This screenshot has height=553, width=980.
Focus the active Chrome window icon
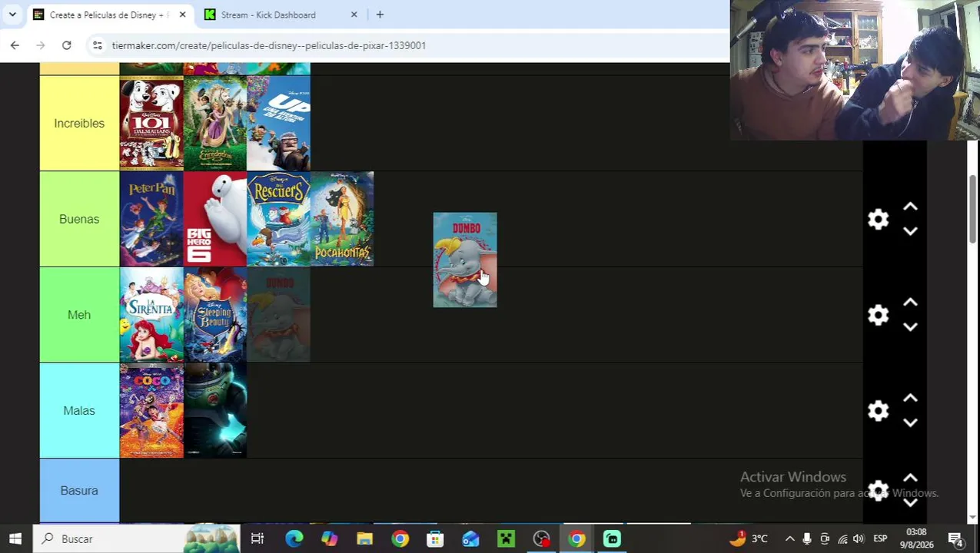[576, 538]
